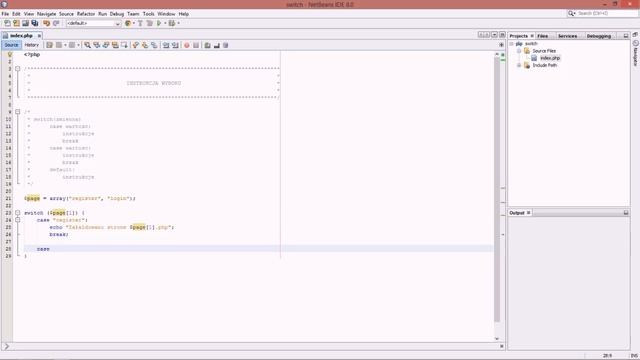The height and width of the screenshot is (360, 640).
Task: Click the Find Previous Occurrence icon
Action: pyautogui.click(x=97, y=45)
